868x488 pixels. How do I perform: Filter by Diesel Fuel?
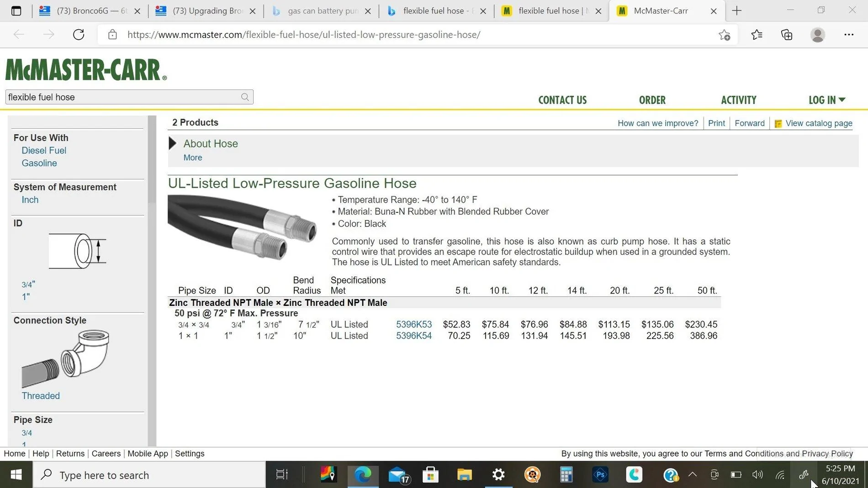click(x=44, y=151)
